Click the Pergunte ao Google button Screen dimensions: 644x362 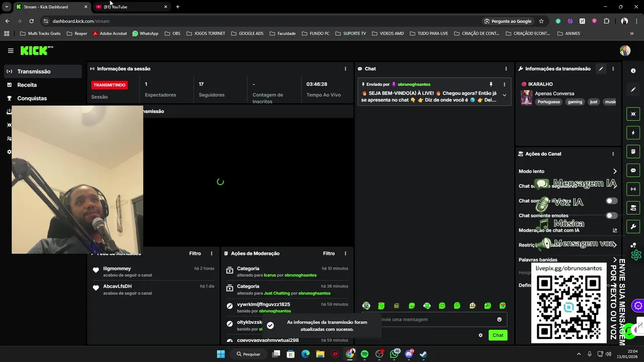(508, 21)
